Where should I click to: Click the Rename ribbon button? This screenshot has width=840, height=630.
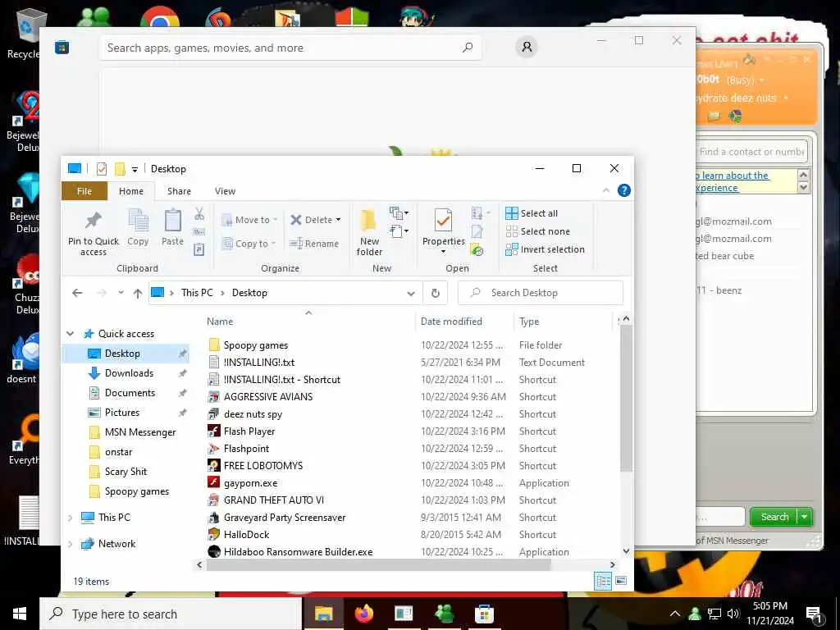tap(314, 244)
